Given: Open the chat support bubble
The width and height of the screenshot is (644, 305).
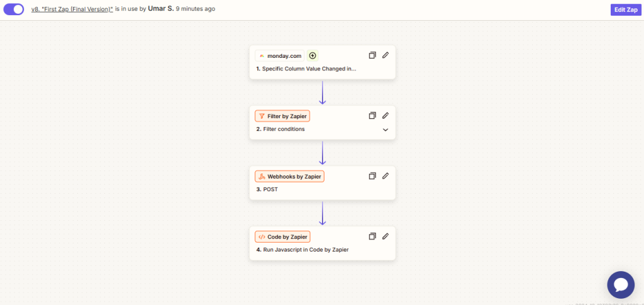Looking at the screenshot, I should click(620, 285).
